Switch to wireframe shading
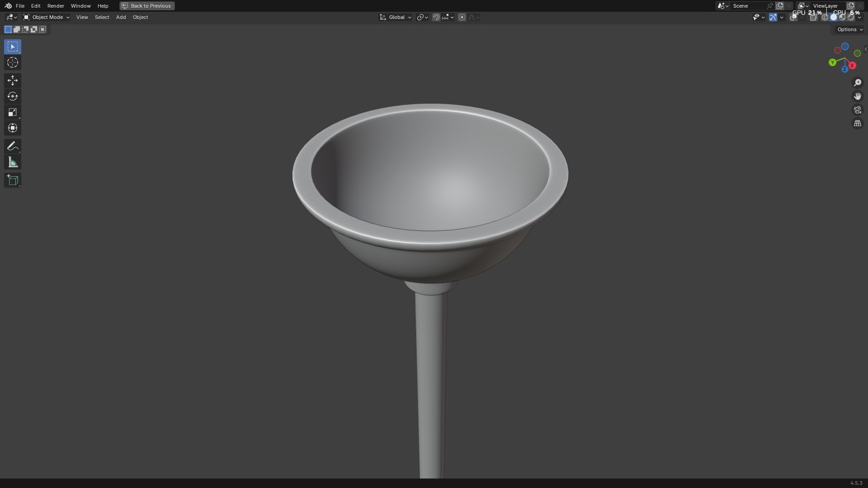This screenshot has width=868, height=488. click(x=825, y=17)
